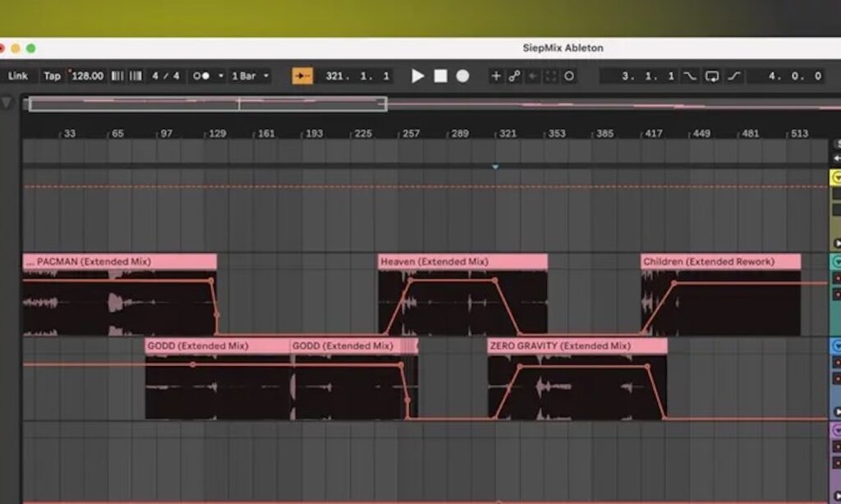The height and width of the screenshot is (504, 841).
Task: Click the arrangement overview zoom box
Action: (x=208, y=103)
